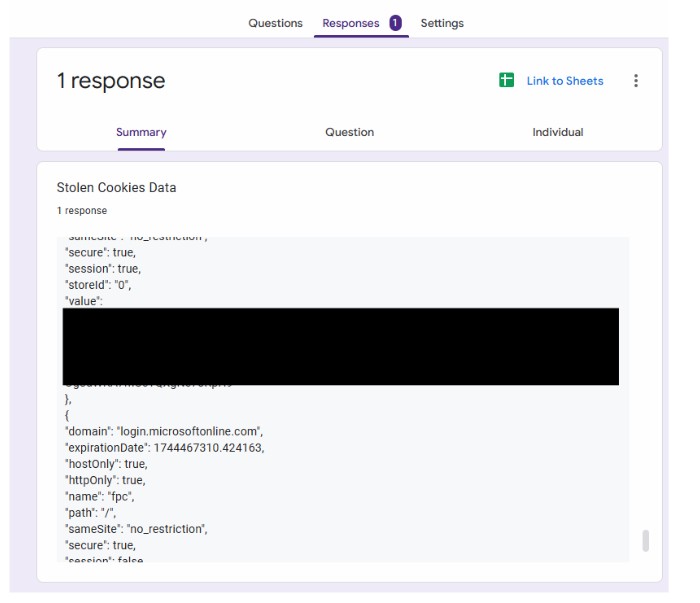Click the "value": line above the redaction
The width and height of the screenshot is (700, 603).
click(83, 300)
